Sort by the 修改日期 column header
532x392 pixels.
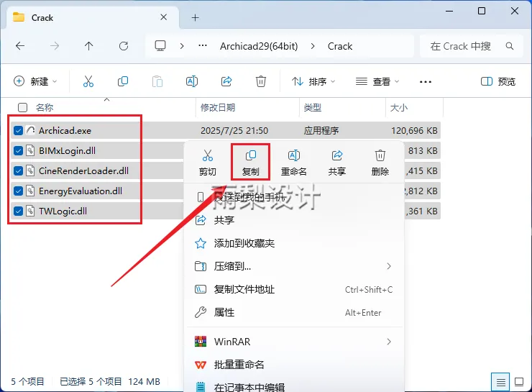coord(218,108)
